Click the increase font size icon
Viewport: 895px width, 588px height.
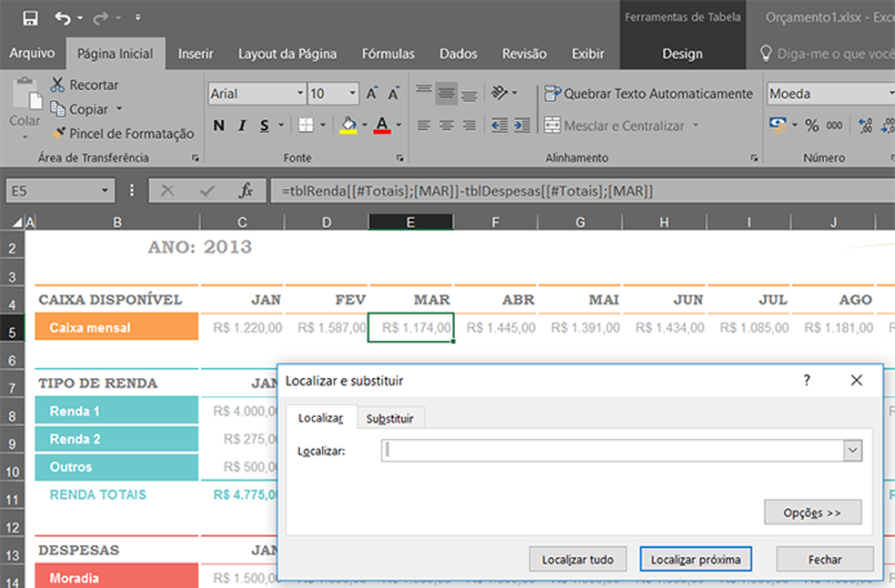tap(372, 94)
